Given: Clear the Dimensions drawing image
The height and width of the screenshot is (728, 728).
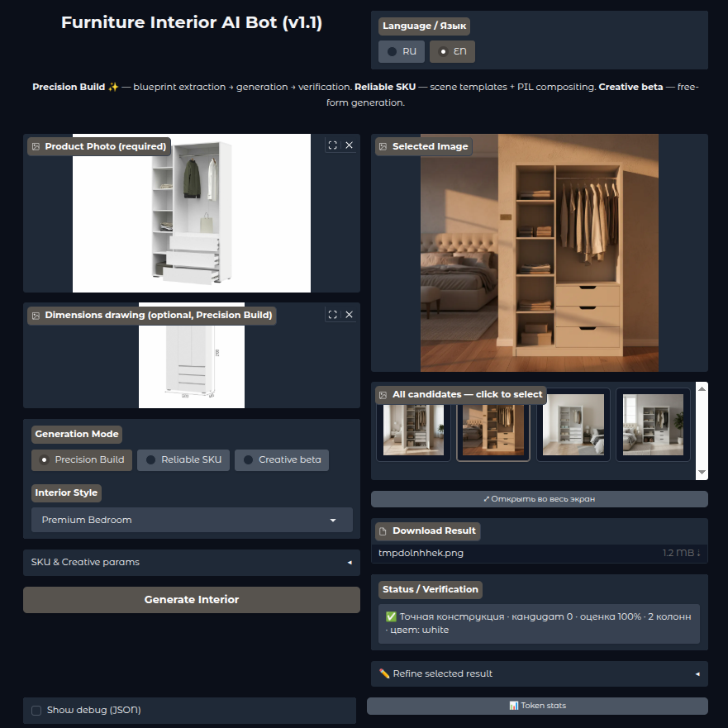Looking at the screenshot, I should [x=349, y=314].
